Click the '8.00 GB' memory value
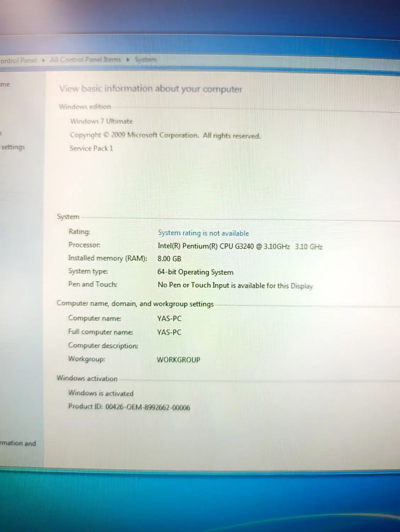This screenshot has width=400, height=532. click(169, 259)
